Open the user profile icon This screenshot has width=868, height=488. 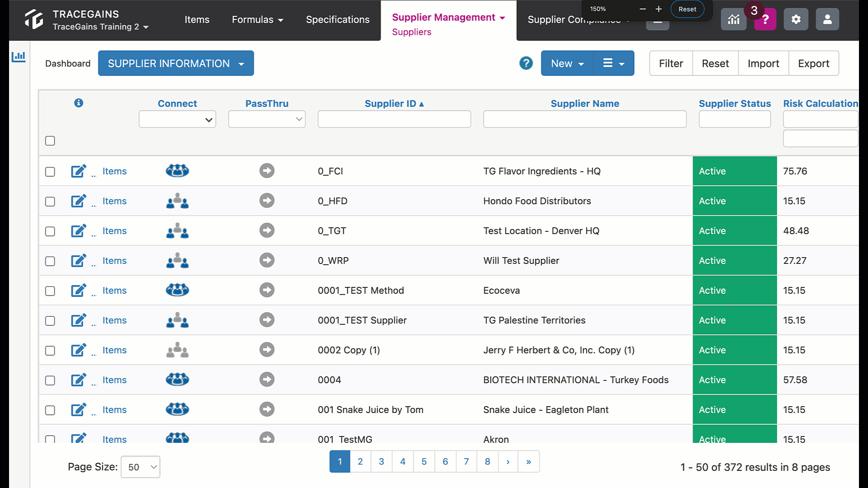pos(827,19)
